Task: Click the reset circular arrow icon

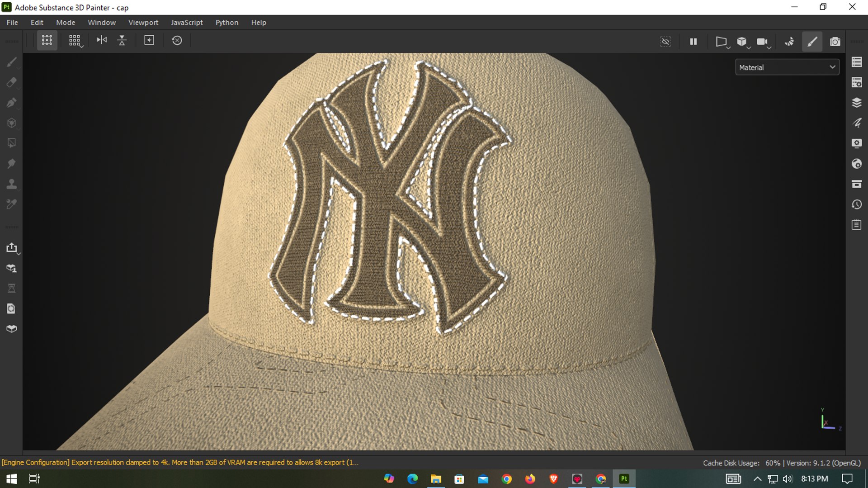Action: (177, 40)
